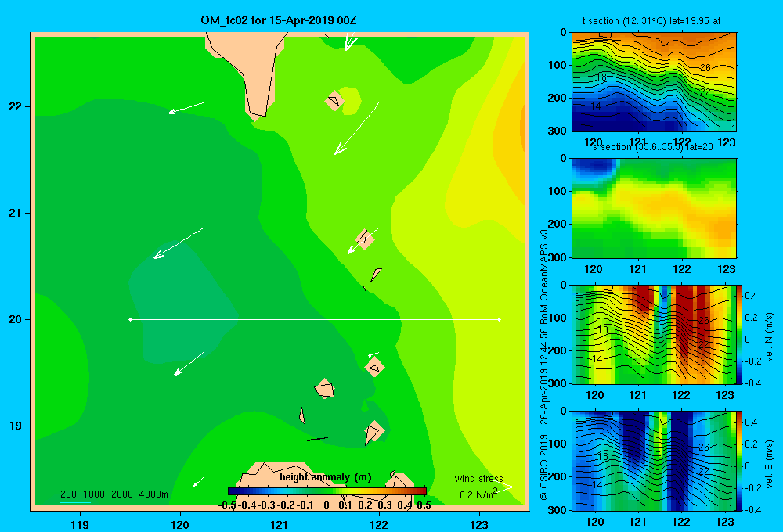
Task: Open the temperature t section panel
Action: click(654, 82)
